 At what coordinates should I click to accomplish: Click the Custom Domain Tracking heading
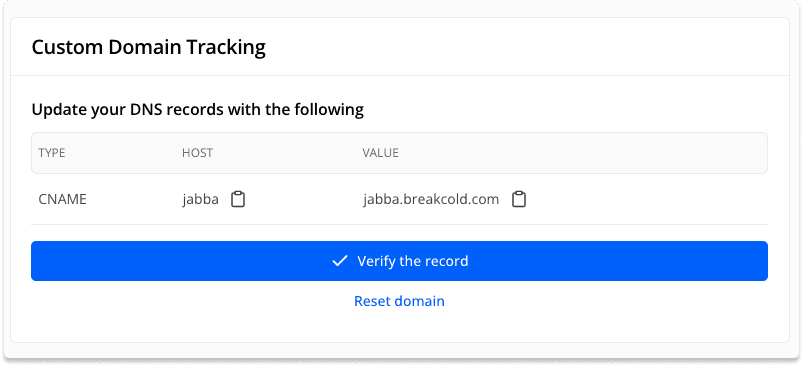coord(149,47)
